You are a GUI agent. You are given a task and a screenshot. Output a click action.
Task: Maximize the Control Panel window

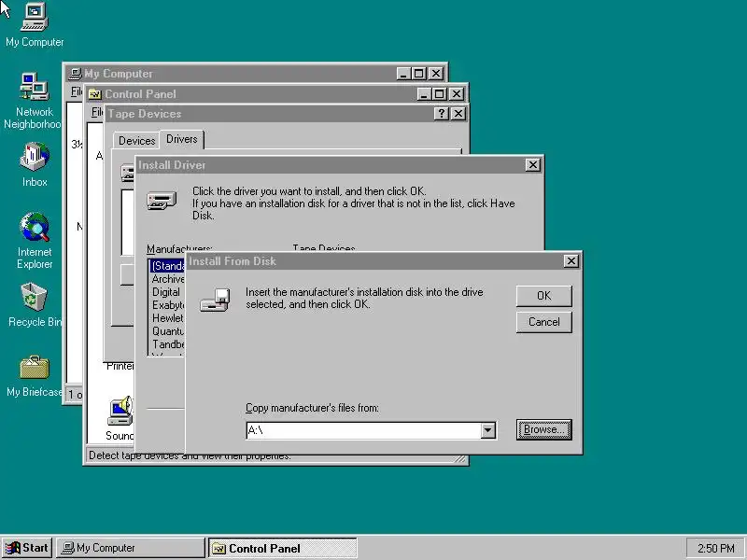[x=439, y=94]
